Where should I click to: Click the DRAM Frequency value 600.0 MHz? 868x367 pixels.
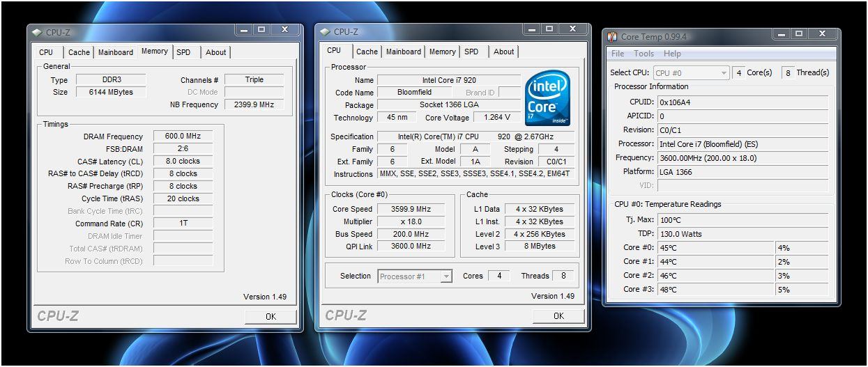pos(183,136)
